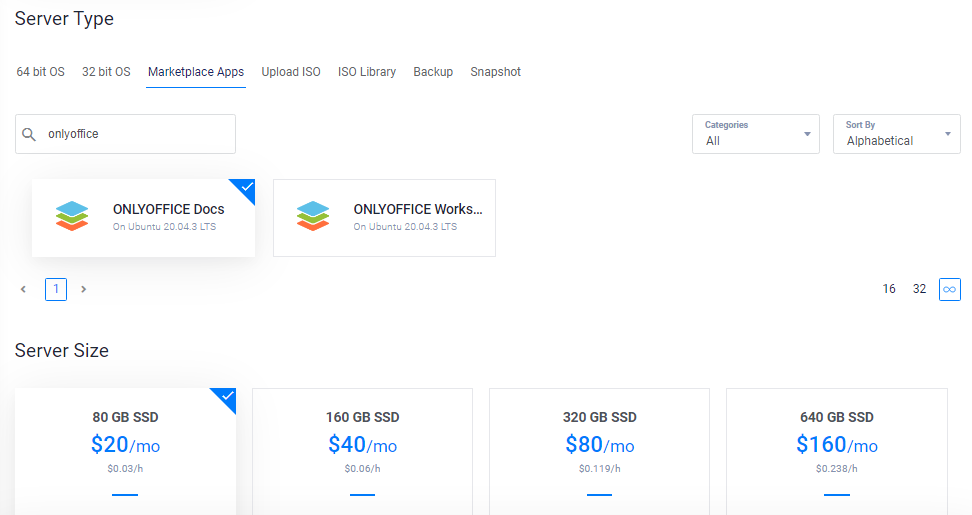Select the Marketplace Apps tab
Screen dimensions: 972x515
(x=196, y=72)
